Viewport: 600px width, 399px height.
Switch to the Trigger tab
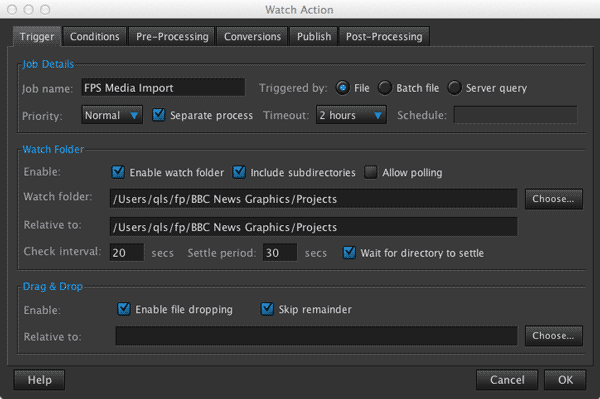click(37, 37)
